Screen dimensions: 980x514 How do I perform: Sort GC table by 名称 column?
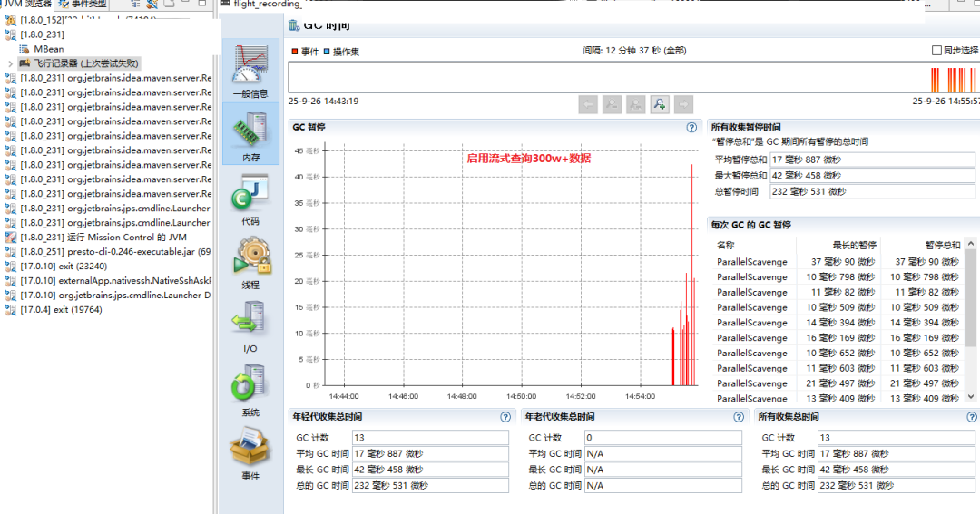pos(754,245)
